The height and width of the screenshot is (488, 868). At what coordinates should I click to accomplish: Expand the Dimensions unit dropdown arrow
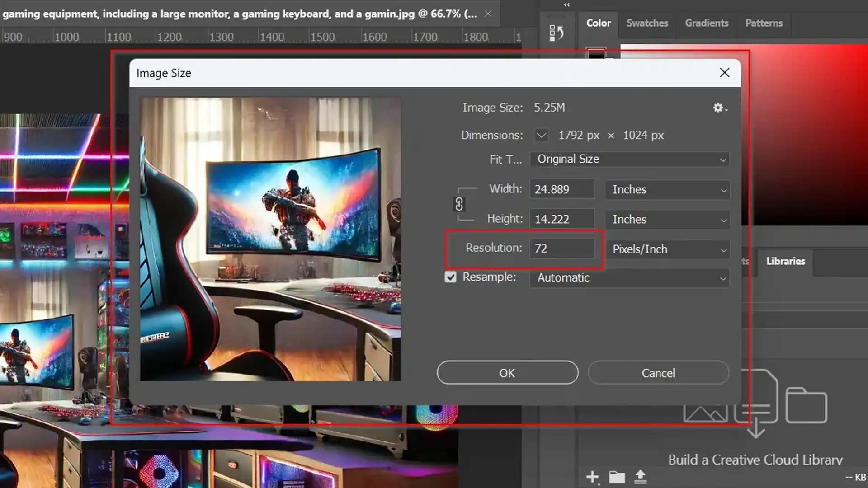point(541,135)
